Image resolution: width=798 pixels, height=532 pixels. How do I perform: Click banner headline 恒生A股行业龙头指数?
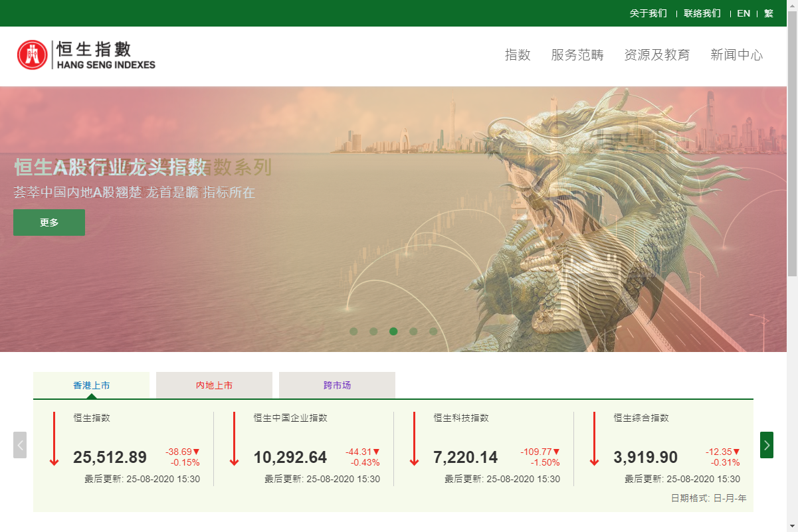[110, 167]
